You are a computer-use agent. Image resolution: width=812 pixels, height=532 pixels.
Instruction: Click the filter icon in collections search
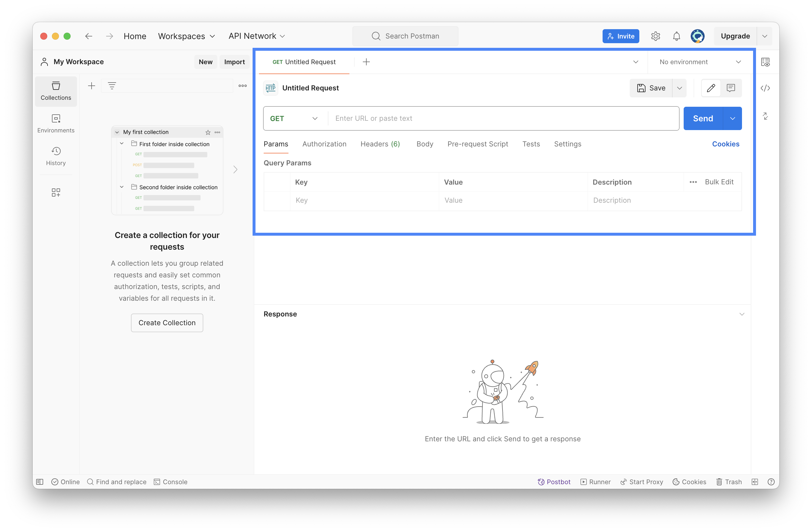coord(112,86)
